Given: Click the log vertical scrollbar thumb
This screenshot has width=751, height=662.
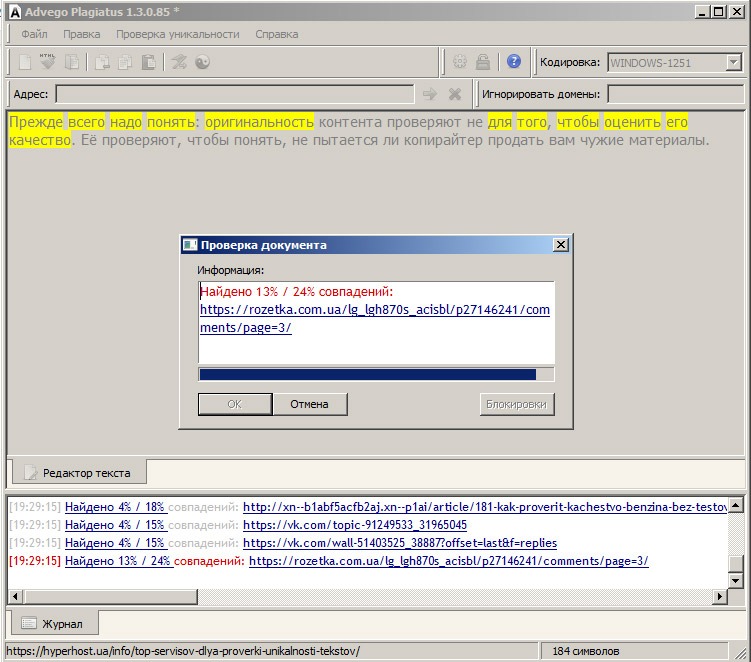Looking at the screenshot, I should (736, 563).
